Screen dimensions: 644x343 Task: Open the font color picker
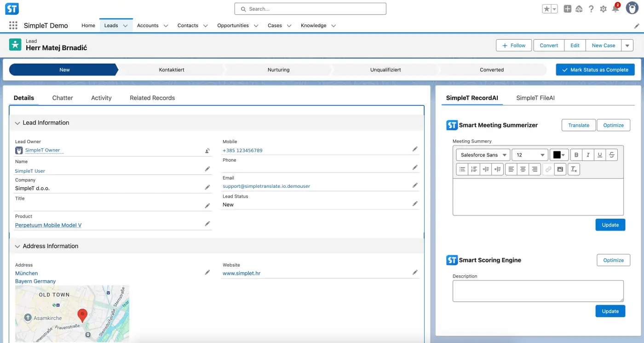click(559, 155)
